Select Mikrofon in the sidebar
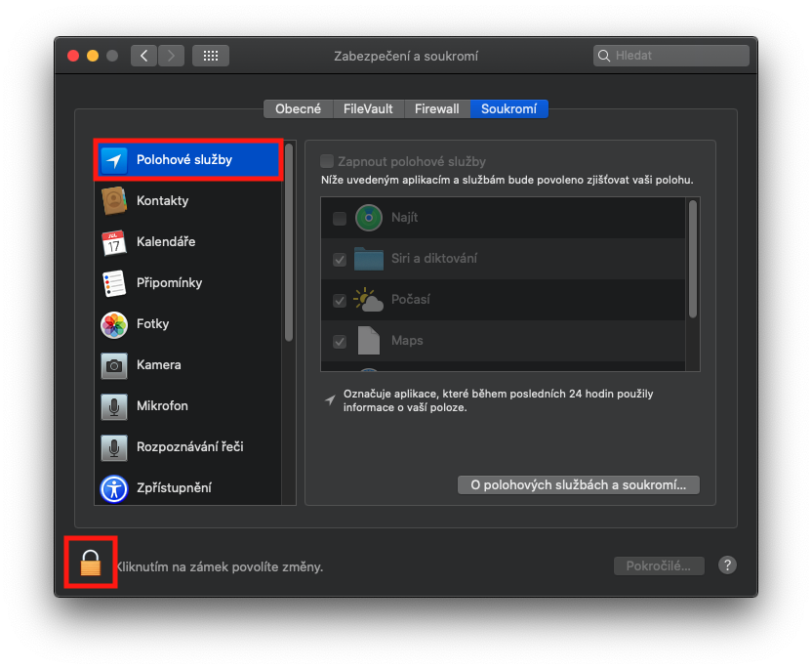 point(188,406)
